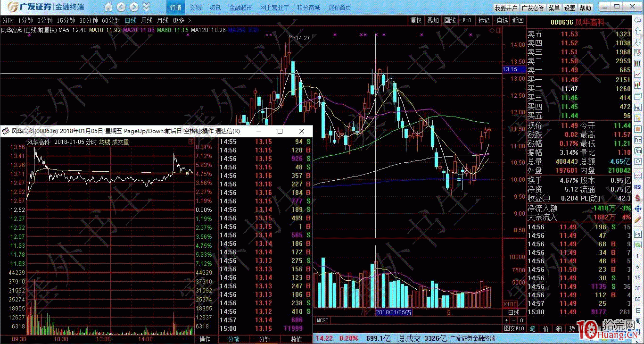Toggle the -自选 watchlist button

[501, 20]
